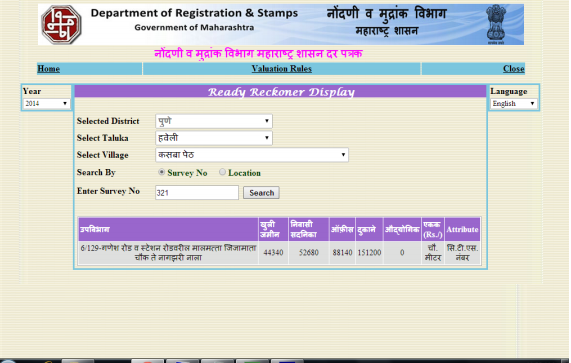Open the Home link

tap(48, 69)
